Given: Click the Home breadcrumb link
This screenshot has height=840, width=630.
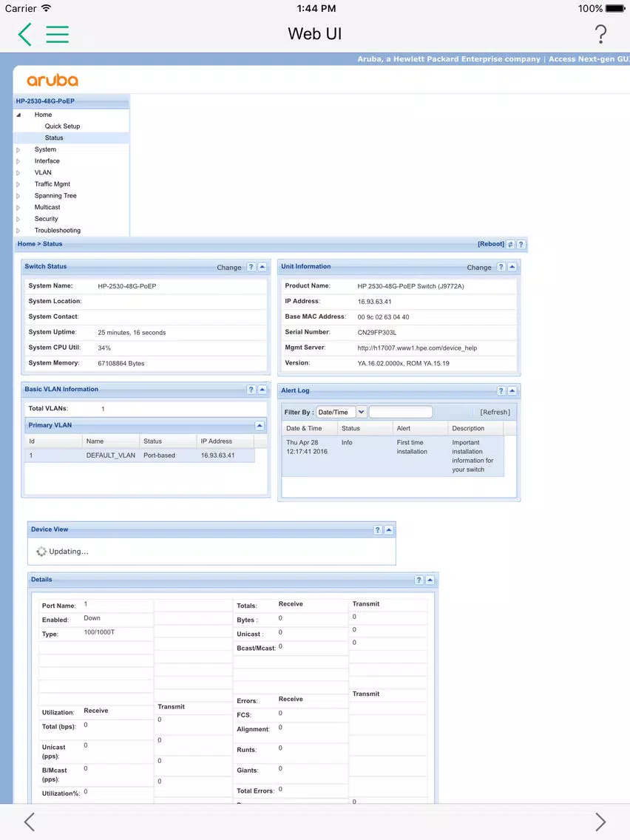Looking at the screenshot, I should coord(27,244).
